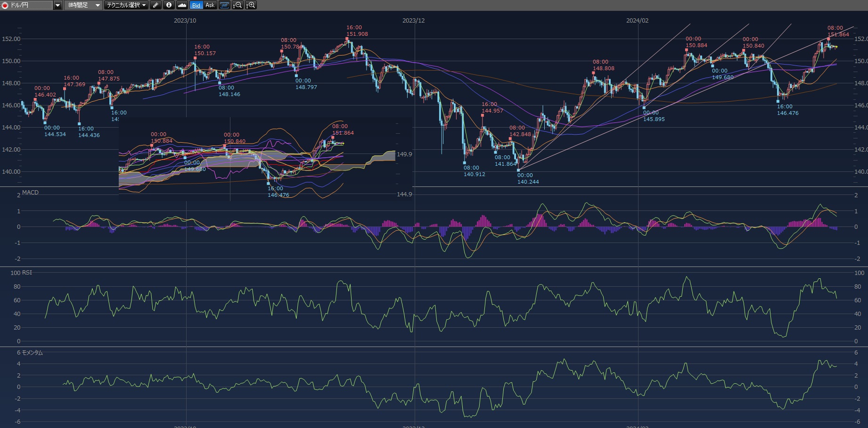The height and width of the screenshot is (428, 868).
Task: Select the RSI panel label
Action: 27,273
